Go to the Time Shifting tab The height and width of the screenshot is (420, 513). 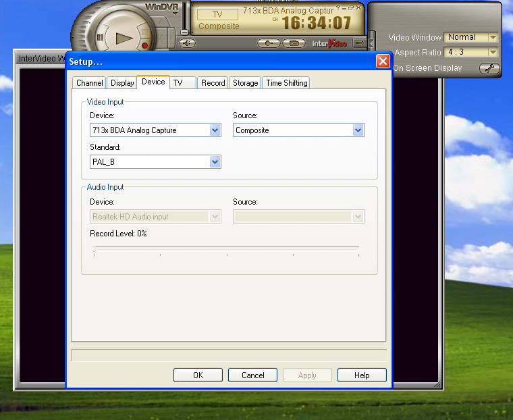pos(287,83)
